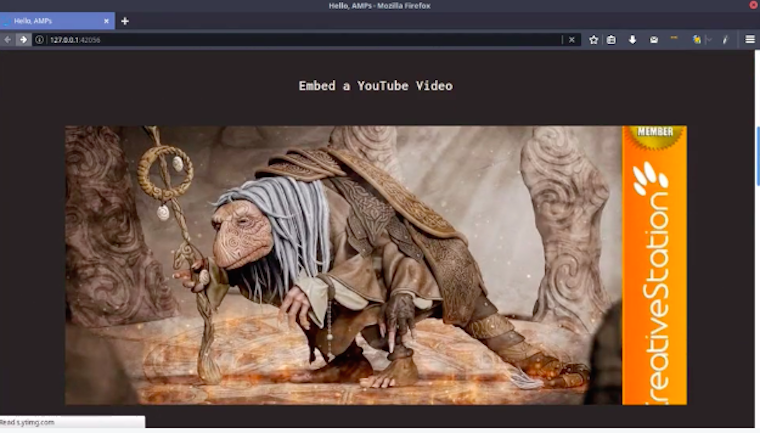Show bookmarks list clipboard icon
760x433 pixels.
point(611,40)
